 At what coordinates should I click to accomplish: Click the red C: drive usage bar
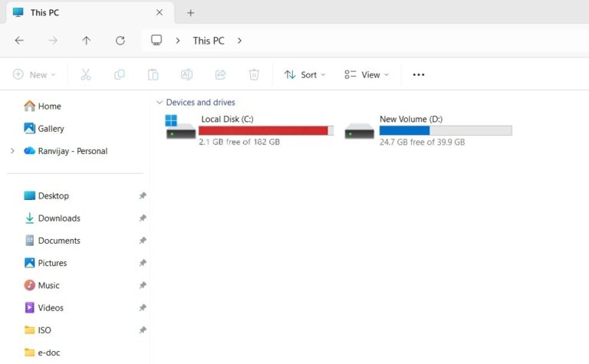pos(266,130)
